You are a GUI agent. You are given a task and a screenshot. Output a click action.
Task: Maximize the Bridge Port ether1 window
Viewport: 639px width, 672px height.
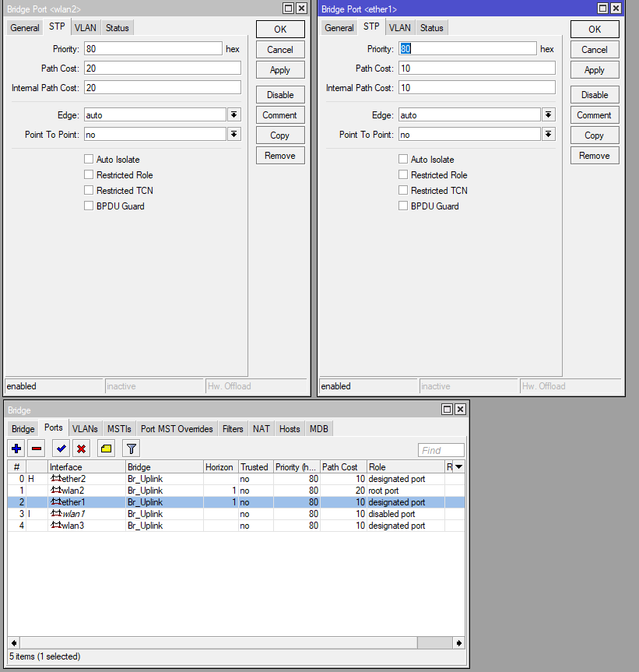click(602, 8)
